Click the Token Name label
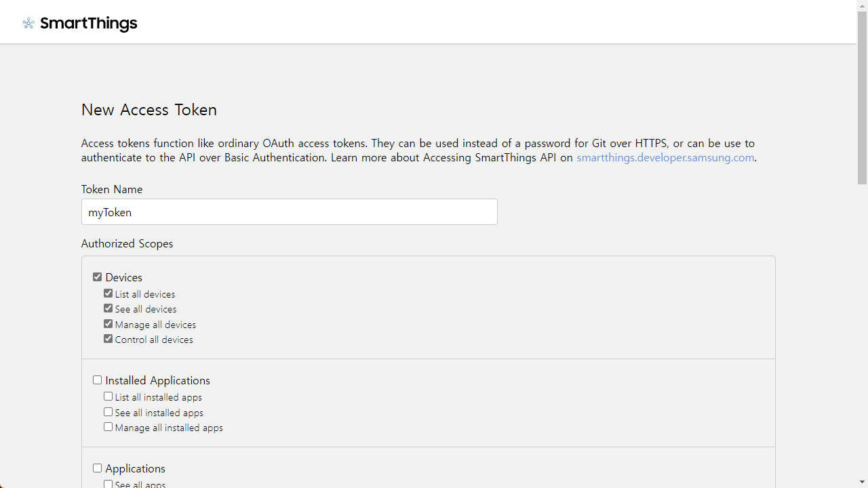 coord(112,189)
